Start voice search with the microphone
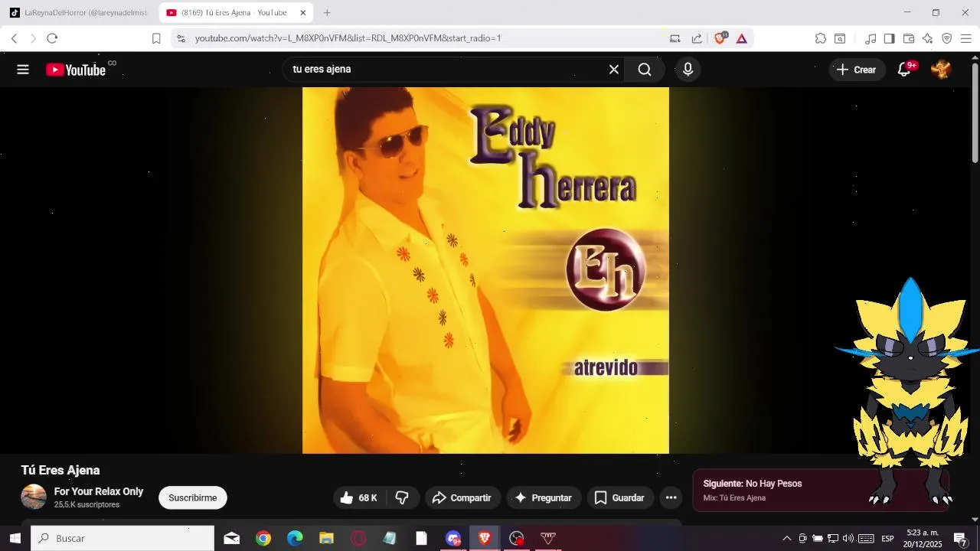Image resolution: width=980 pixels, height=551 pixels. 688,70
